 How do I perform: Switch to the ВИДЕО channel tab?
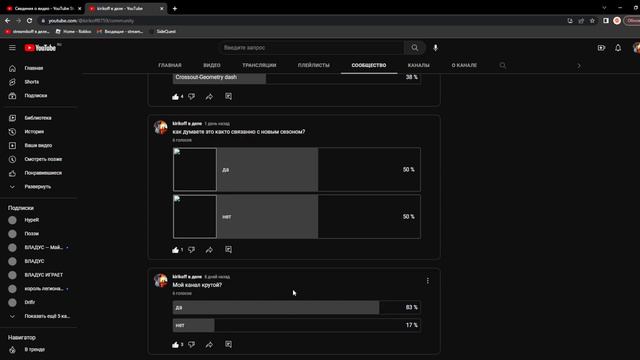(212, 65)
